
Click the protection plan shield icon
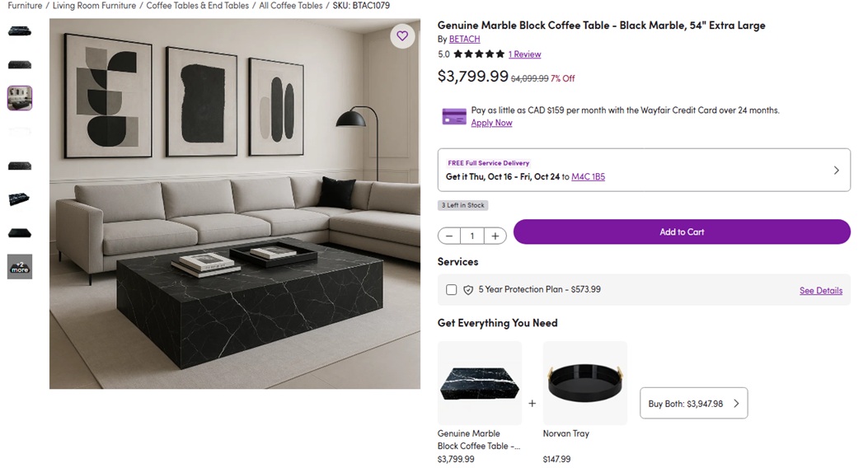[468, 290]
